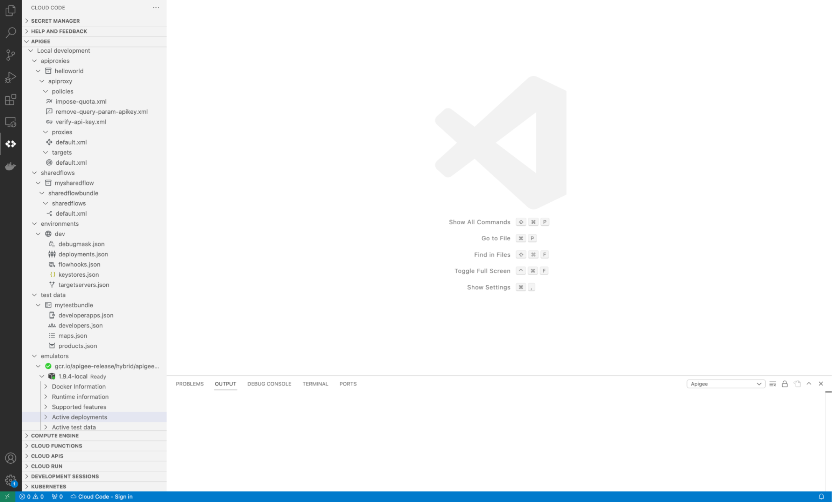Toggle the emulators section collapse
Image resolution: width=834 pixels, height=504 pixels.
pos(35,356)
